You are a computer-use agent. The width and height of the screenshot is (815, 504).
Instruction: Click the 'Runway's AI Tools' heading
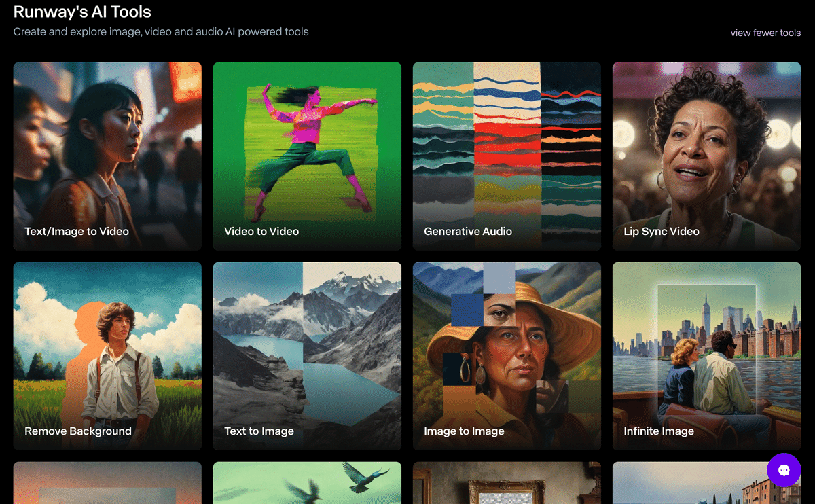point(82,12)
